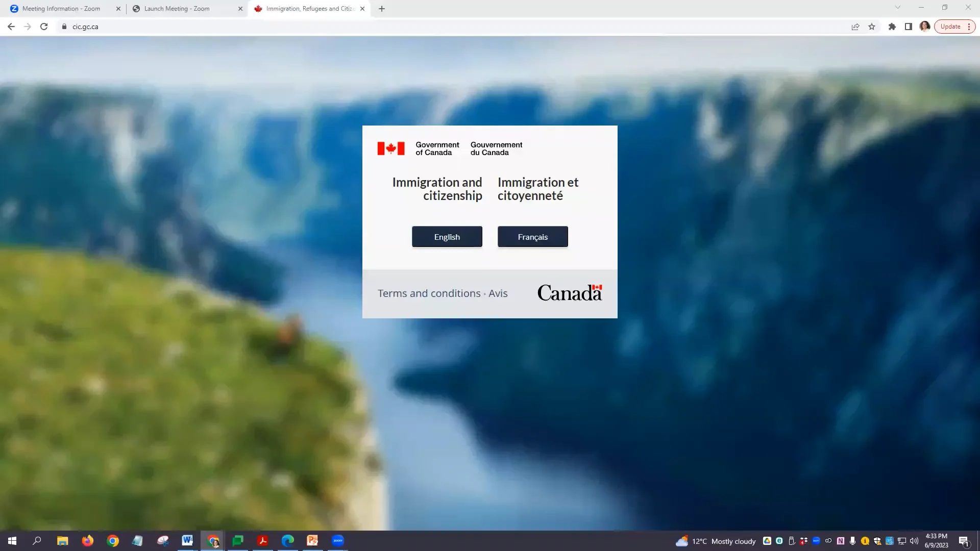This screenshot has width=980, height=551.
Task: Choose the English language button
Action: [x=447, y=237]
